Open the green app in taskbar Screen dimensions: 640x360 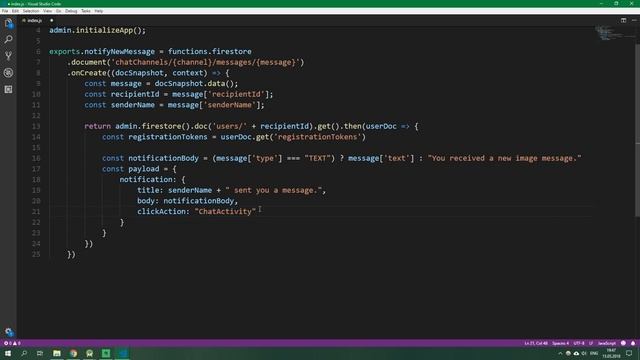(106, 353)
